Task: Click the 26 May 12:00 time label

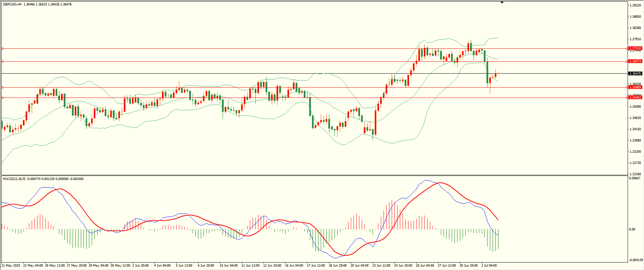Action: [x=55, y=266]
